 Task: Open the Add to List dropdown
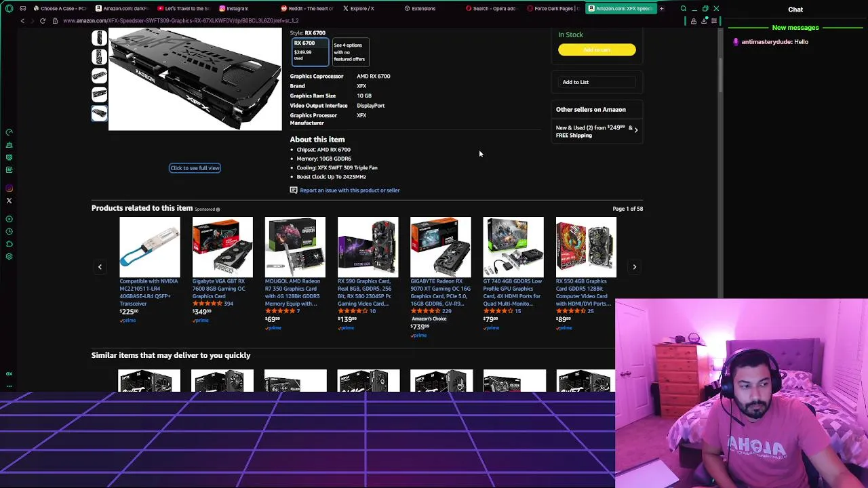click(596, 82)
